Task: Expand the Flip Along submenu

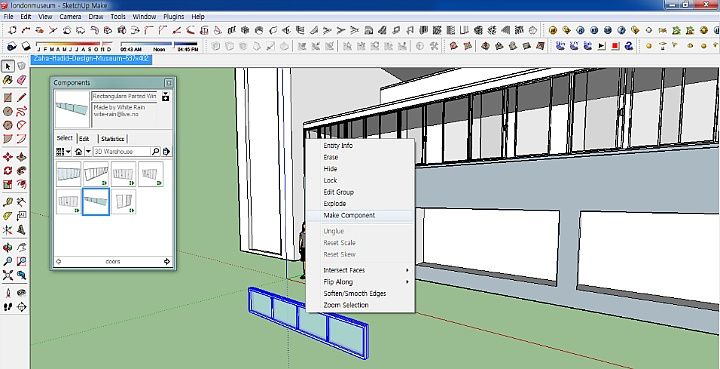Action: pos(360,282)
